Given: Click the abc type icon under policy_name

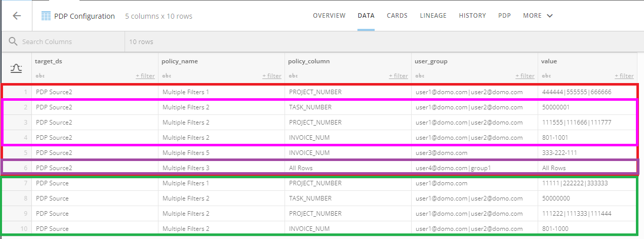Looking at the screenshot, I should pyautogui.click(x=166, y=76).
